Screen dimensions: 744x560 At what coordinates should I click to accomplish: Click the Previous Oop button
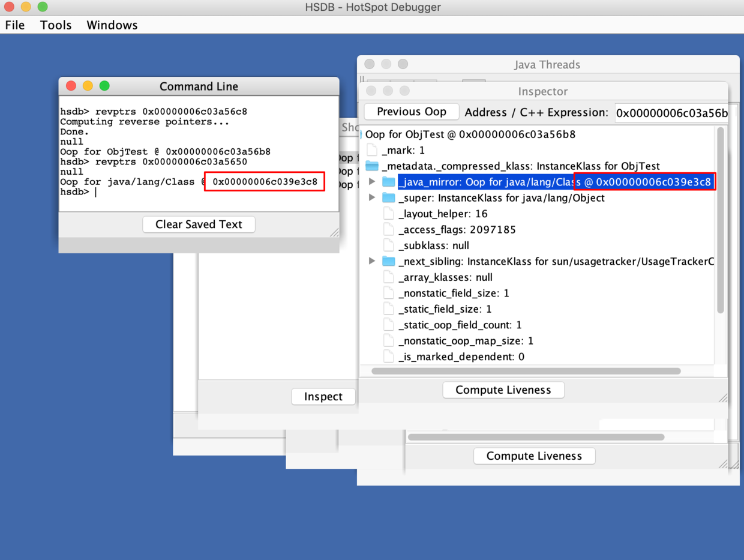pyautogui.click(x=411, y=112)
